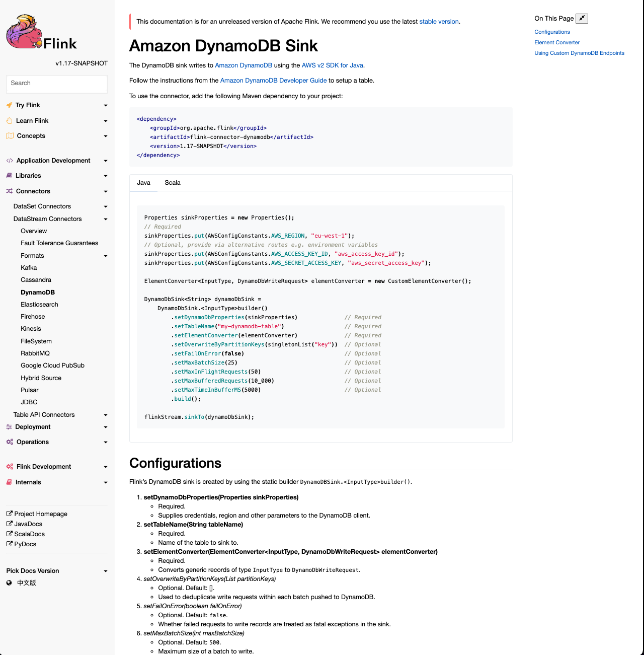Click the Deployment sliders icon
644x655 pixels.
[9, 427]
